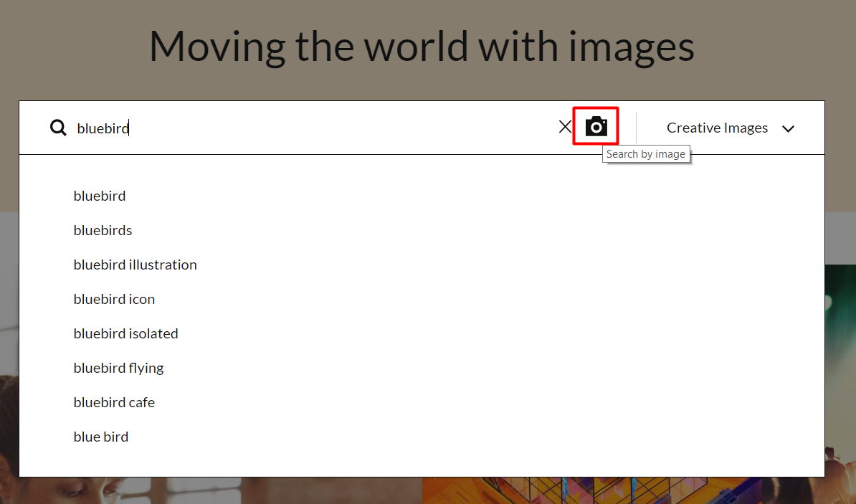Choose the "bluebird isolated" suggestion
Viewport: 856px width, 504px height.
pyautogui.click(x=125, y=333)
